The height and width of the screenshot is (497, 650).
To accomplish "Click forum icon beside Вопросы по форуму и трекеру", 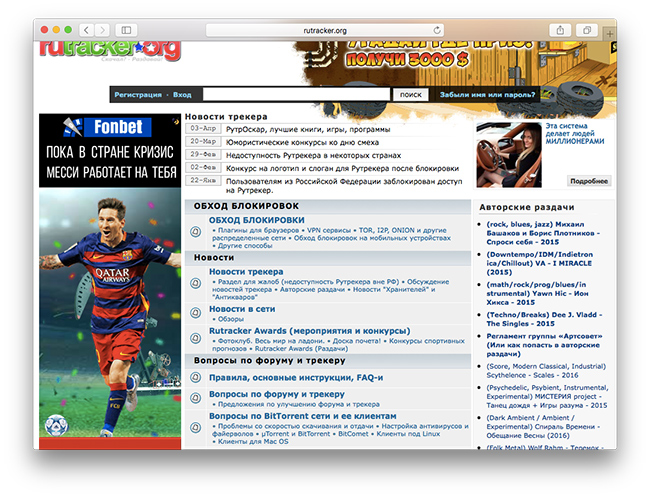I will (x=196, y=398).
